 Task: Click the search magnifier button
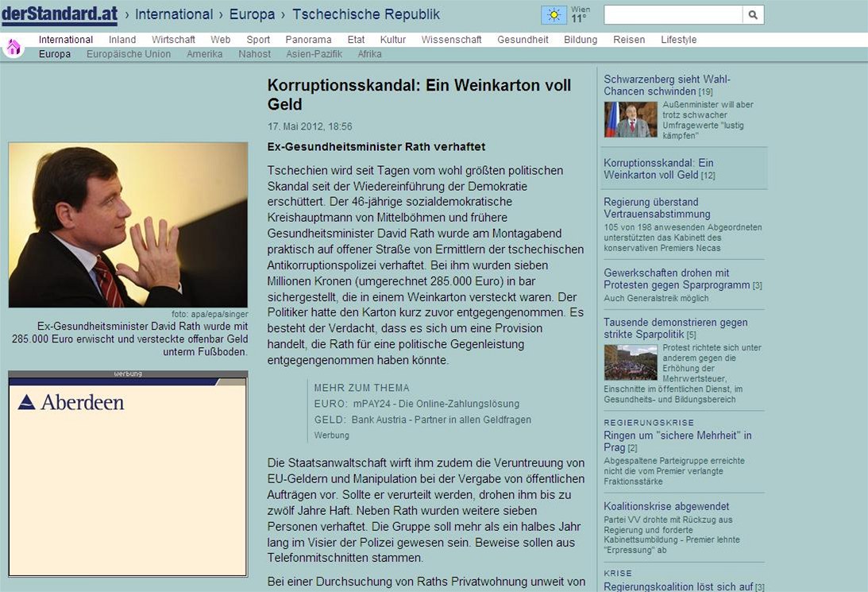753,15
